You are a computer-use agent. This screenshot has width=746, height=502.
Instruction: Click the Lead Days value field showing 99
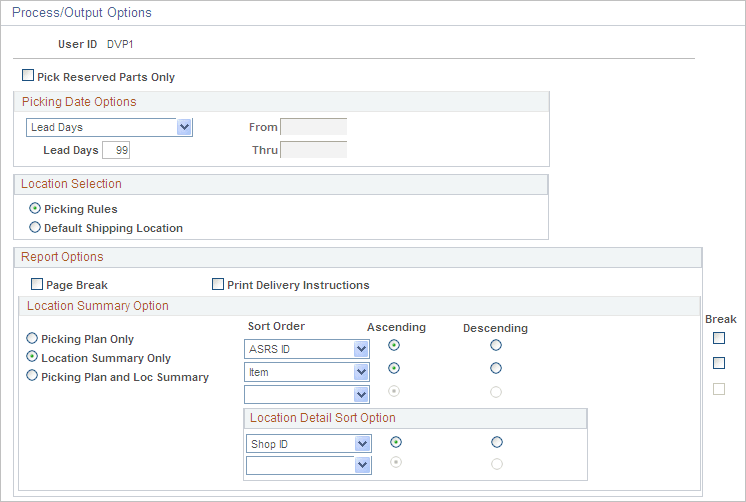click(x=116, y=150)
